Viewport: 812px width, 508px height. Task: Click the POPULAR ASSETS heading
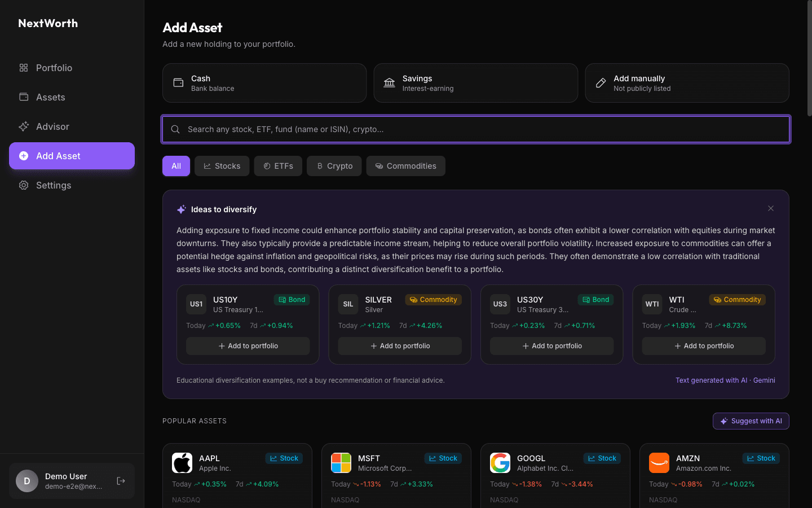(x=195, y=421)
